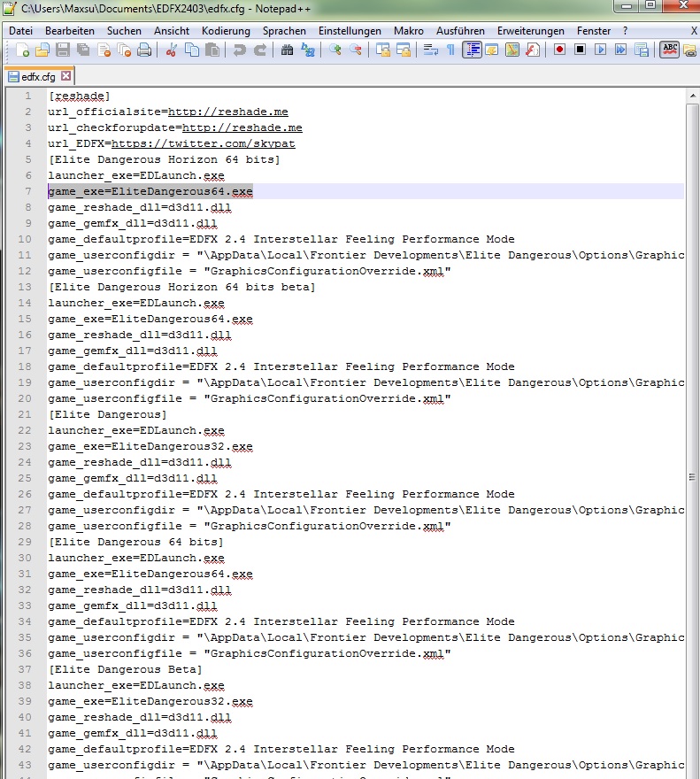Screen dimensions: 700x779
Task: Click the vertical scrollbar up arrow
Action: 693,95
